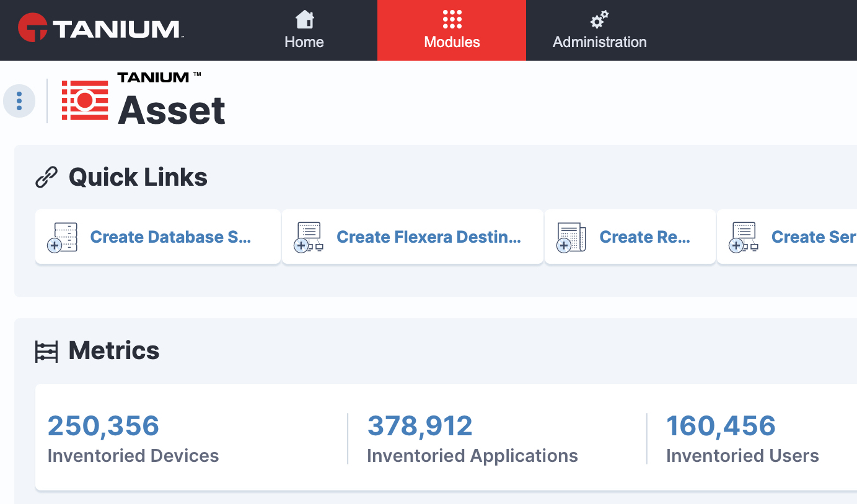Click the red Asset module logo
This screenshot has height=504, width=857.
tap(85, 100)
